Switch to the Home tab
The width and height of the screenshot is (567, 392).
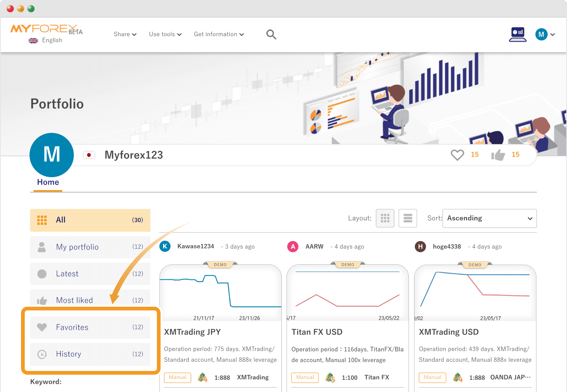[x=48, y=182]
